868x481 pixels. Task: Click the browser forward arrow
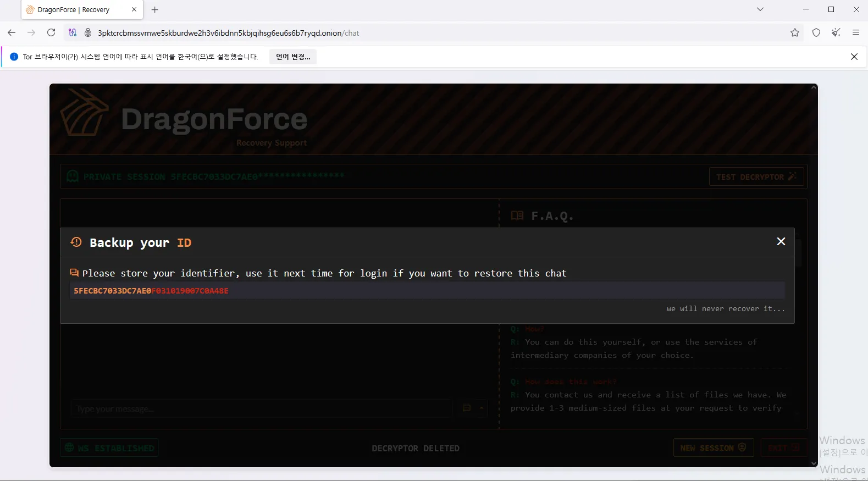[x=31, y=32]
